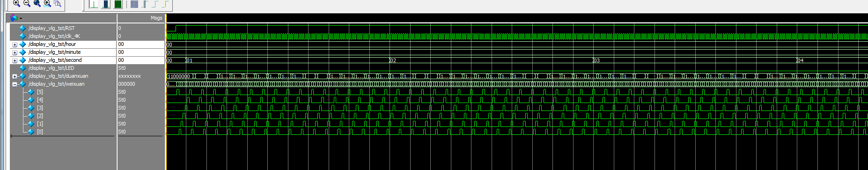Click the blue hatched pattern toolbar icon
Screen dimensions: 868x170
tap(134, 4)
